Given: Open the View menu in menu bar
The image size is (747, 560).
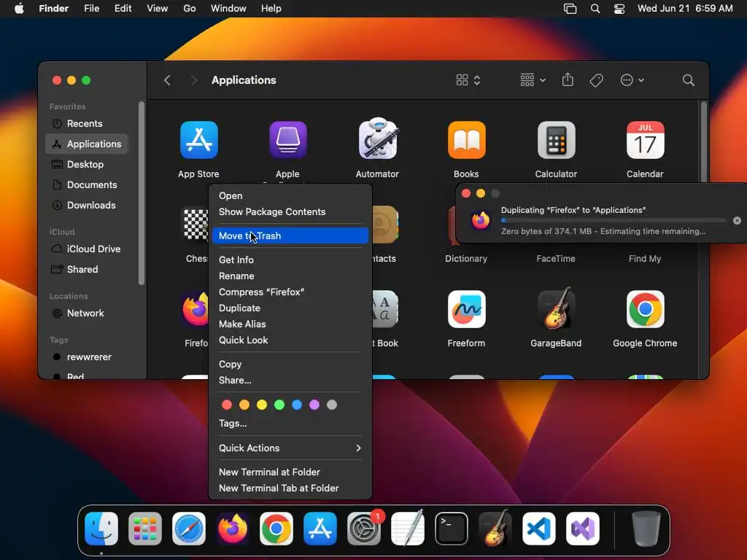Looking at the screenshot, I should 158,9.
